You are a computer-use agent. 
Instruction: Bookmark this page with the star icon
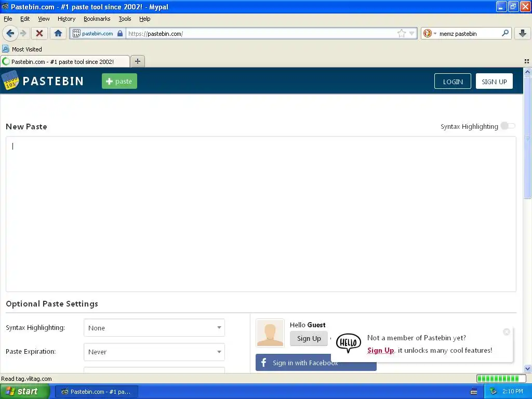[x=402, y=33]
